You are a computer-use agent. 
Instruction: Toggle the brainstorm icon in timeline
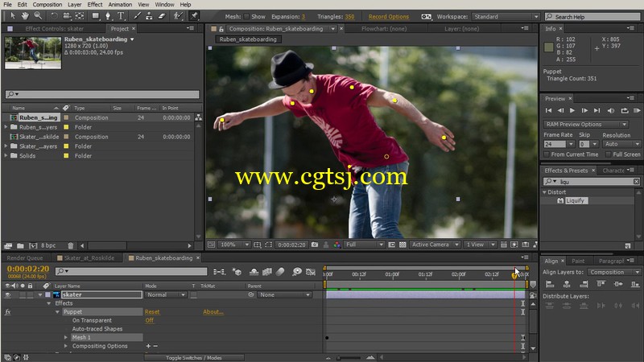(296, 272)
